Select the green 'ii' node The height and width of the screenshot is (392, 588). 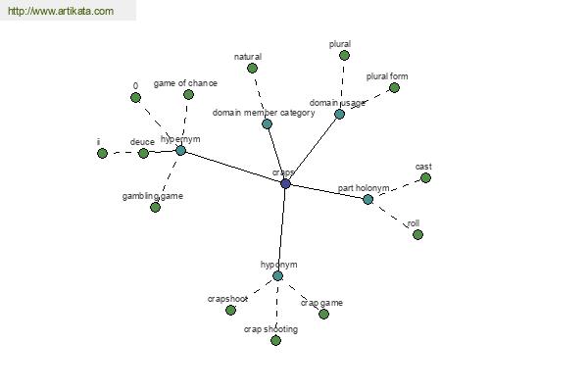pyautogui.click(x=102, y=153)
